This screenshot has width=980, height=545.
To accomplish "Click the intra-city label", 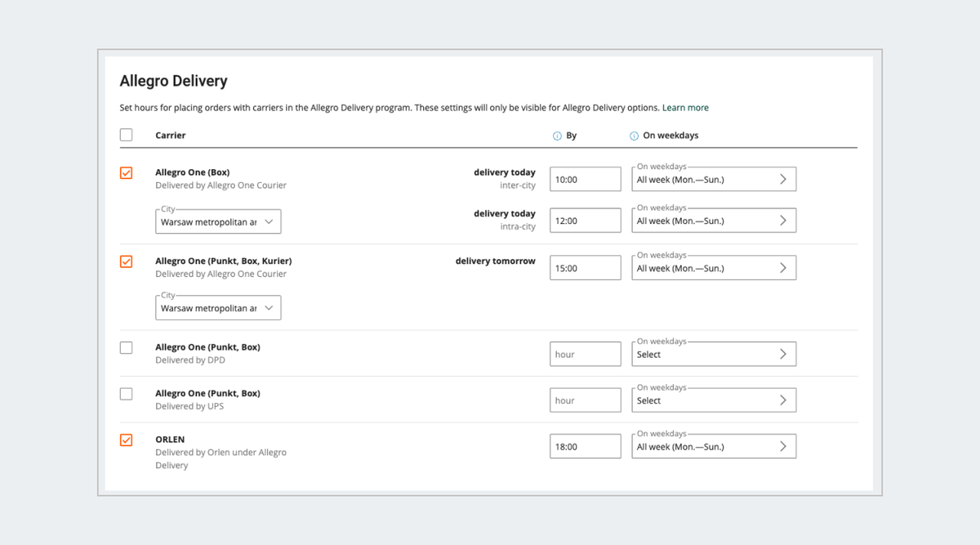I will 518,227.
